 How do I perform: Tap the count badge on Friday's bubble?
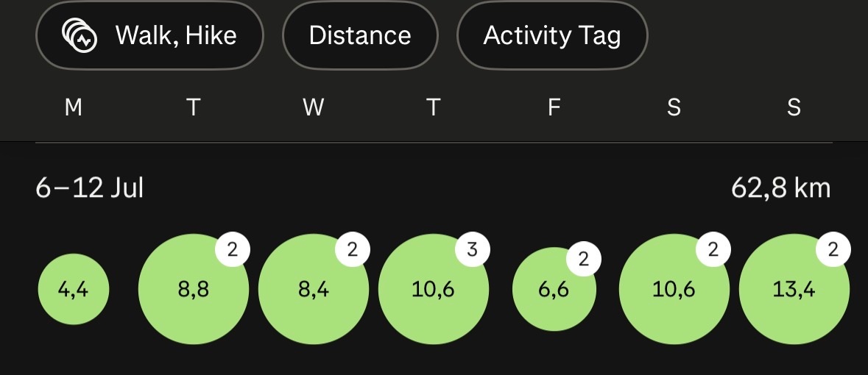(x=584, y=259)
